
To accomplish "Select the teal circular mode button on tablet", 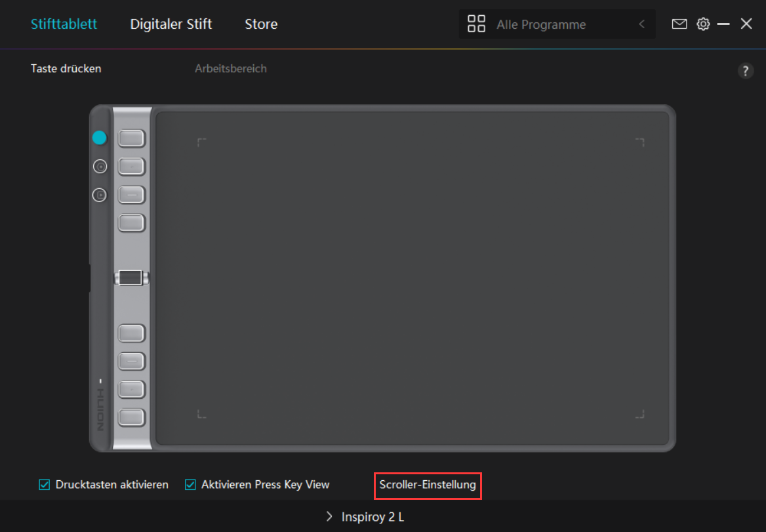I will (100, 138).
